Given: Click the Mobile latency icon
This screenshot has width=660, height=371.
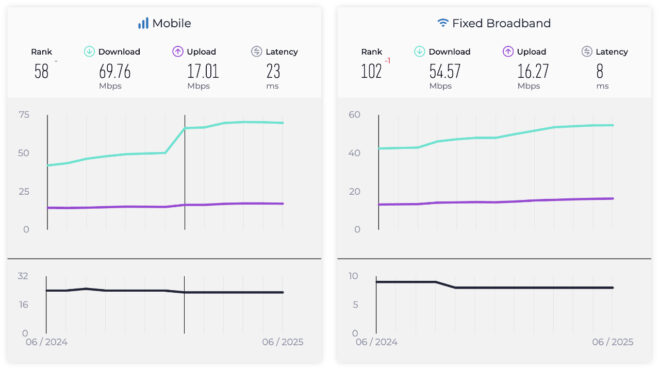Looking at the screenshot, I should [256, 52].
